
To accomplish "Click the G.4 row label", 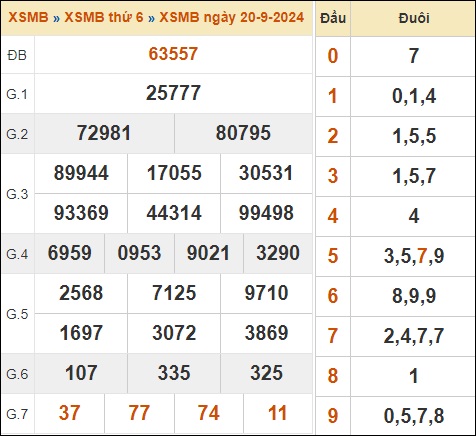I will [17, 254].
